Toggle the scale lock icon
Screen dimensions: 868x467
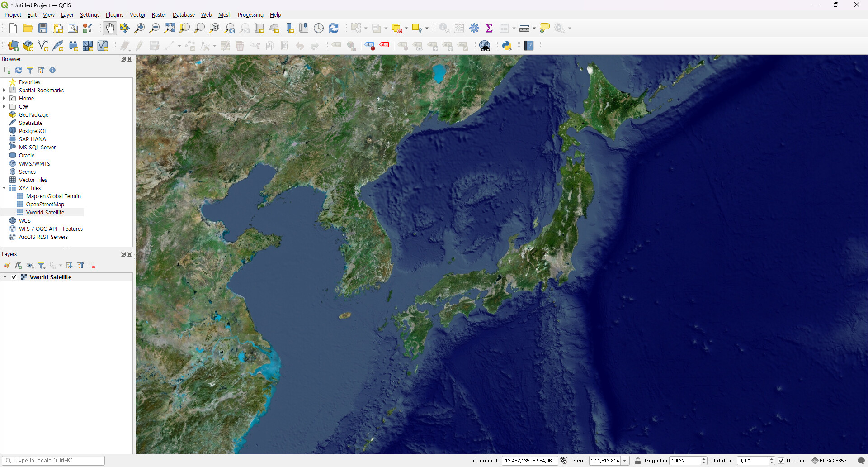pyautogui.click(x=637, y=461)
